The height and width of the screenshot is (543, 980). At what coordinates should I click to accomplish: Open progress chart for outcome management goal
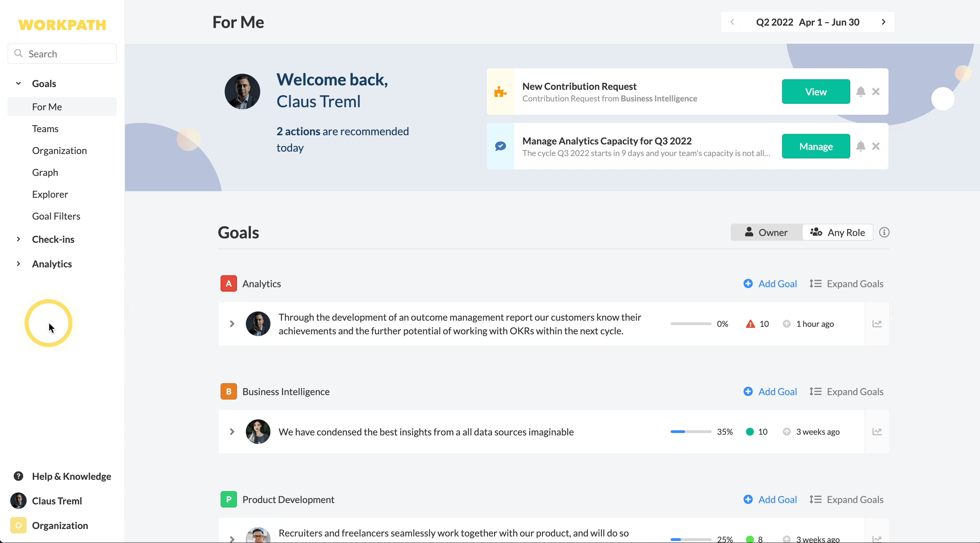click(877, 324)
